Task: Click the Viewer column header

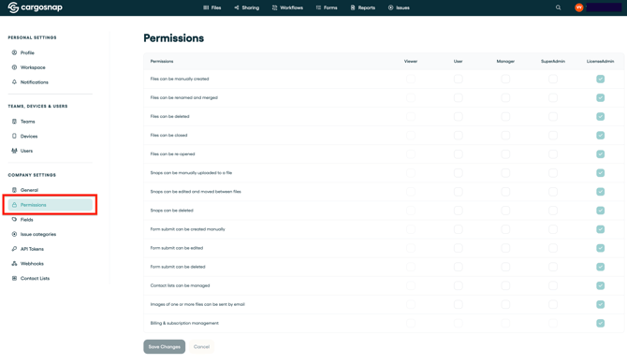Action: 411,61
